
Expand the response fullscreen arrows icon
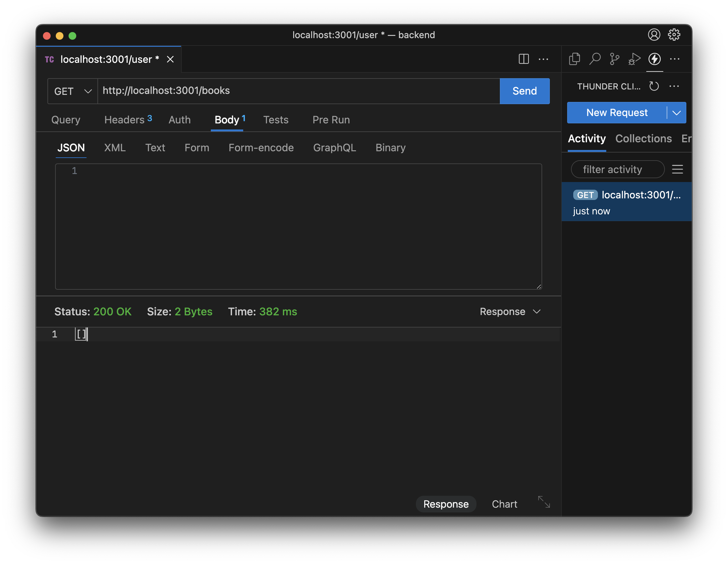[544, 502]
